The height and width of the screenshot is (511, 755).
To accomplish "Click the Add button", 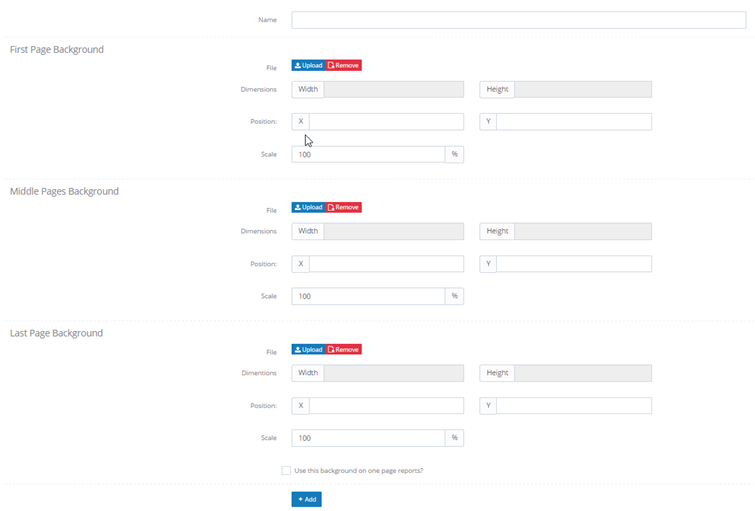I will 306,499.
